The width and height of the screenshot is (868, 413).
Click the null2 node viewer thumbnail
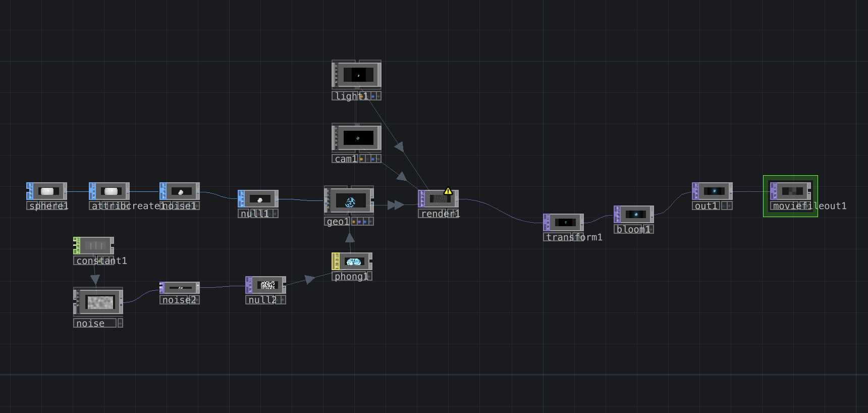[x=267, y=285]
